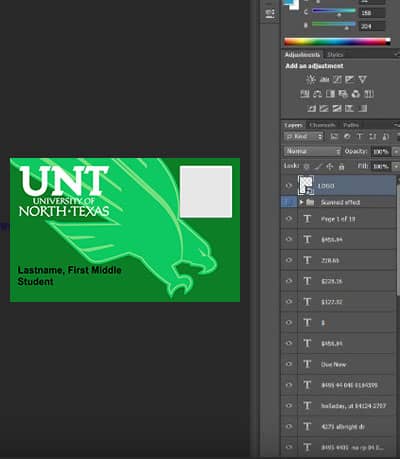Filter layers for smart objects
Image resolution: width=400 pixels, height=459 pixels.
(x=385, y=136)
